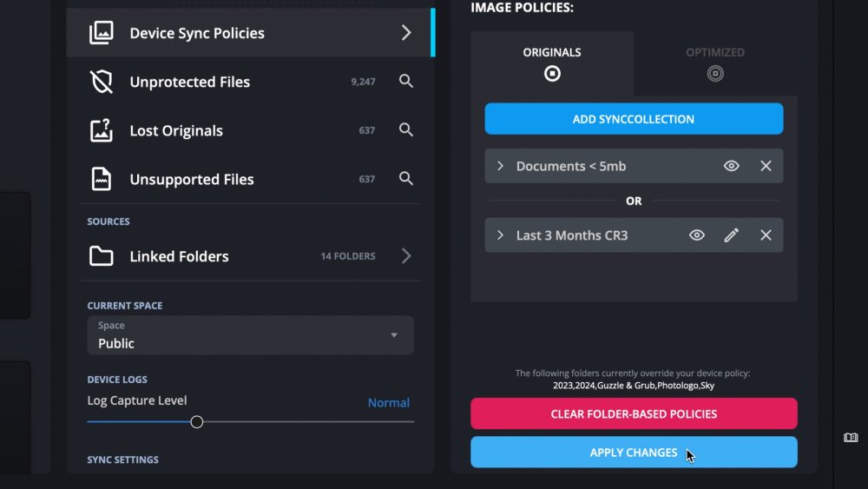Expand the Last 3 Months CR3 collection
868x489 pixels.
tap(501, 235)
